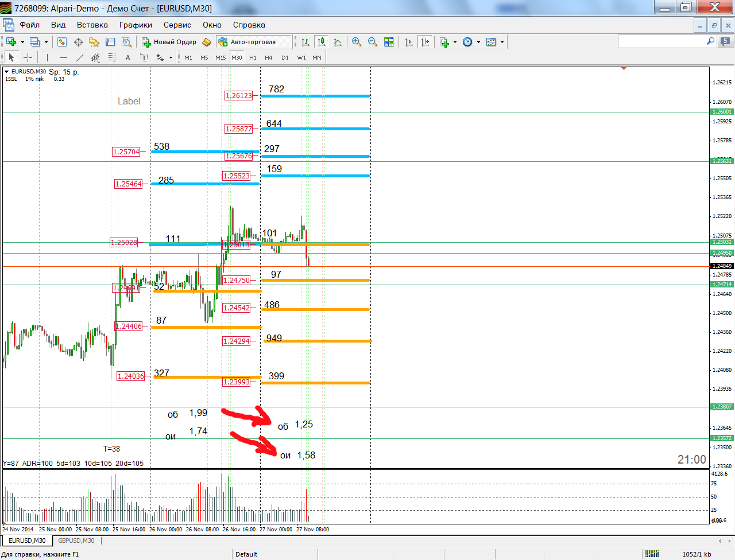
Task: Select the equidistant channel tool
Action: (95, 57)
